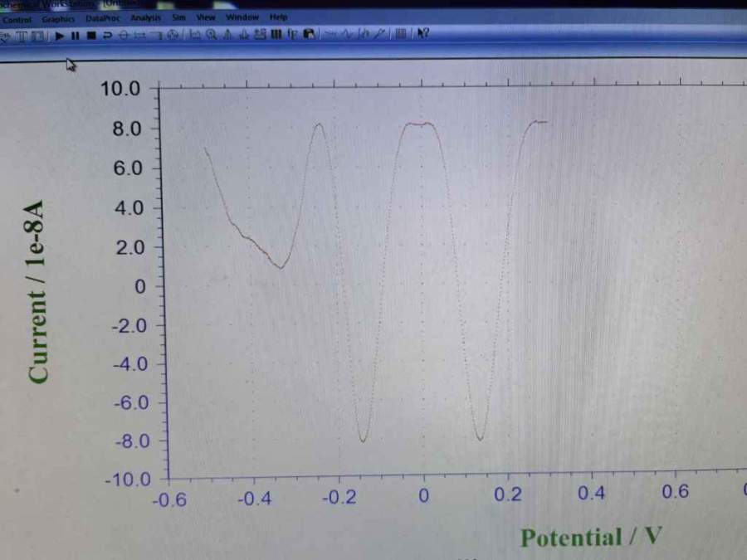The width and height of the screenshot is (747, 560).
Task: Click the 0.6 label on the potential axis
Action: coord(675,491)
